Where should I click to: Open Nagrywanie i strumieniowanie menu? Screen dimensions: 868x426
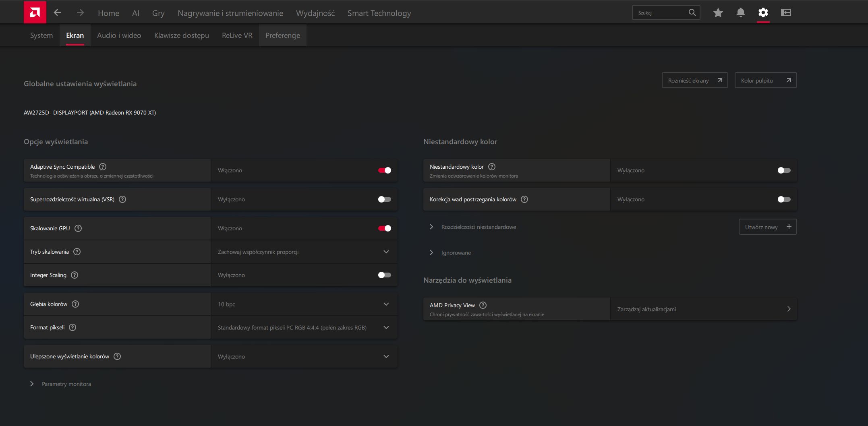[x=230, y=13]
